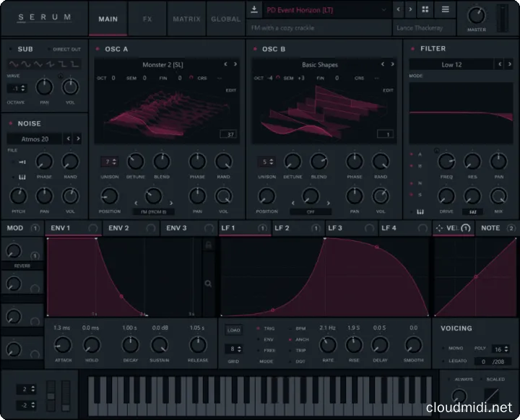Open the PD Event Horizon preset dropdown
This screenshot has height=420, width=520.
(318, 10)
